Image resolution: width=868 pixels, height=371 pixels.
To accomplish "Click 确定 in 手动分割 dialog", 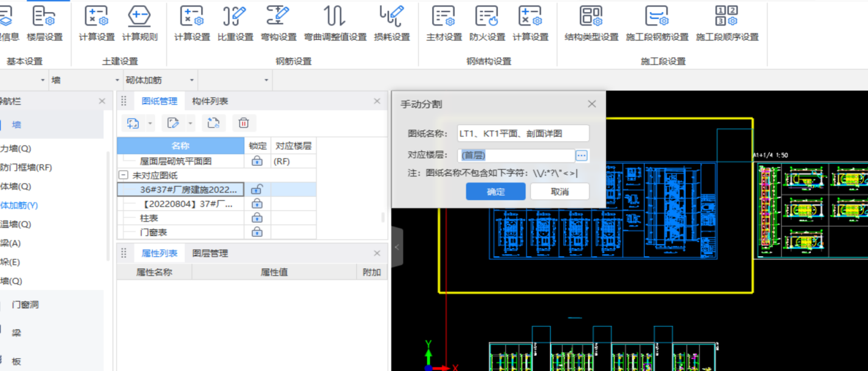I will (496, 192).
